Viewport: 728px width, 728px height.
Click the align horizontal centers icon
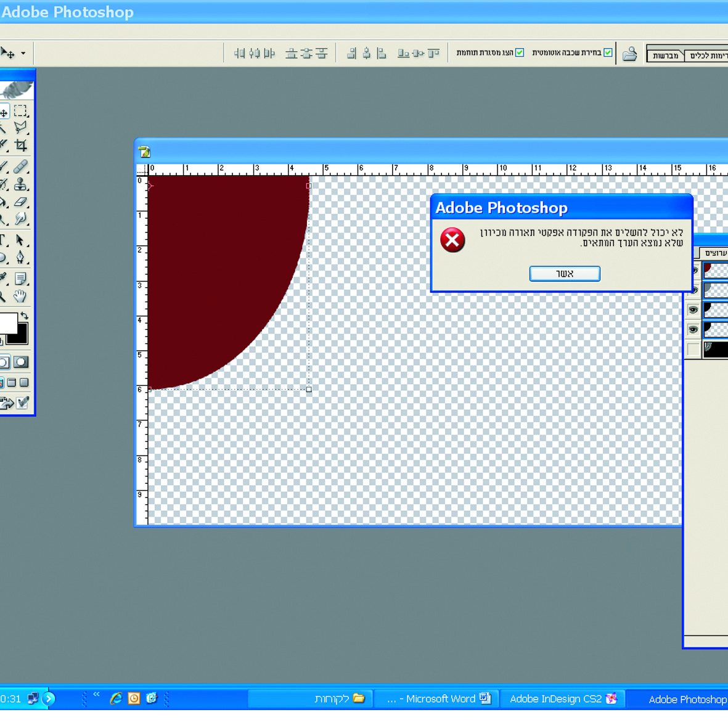click(367, 54)
